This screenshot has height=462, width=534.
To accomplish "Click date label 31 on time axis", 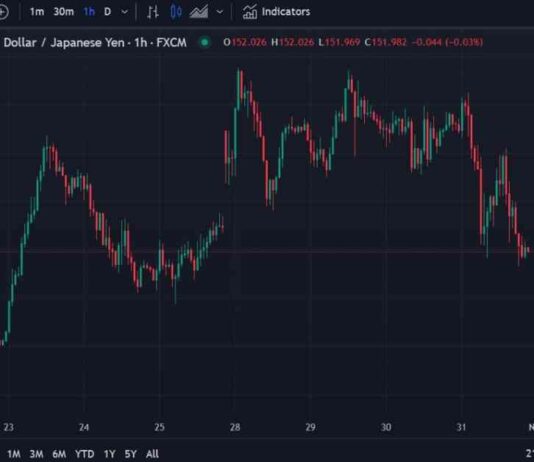I will 461,427.
